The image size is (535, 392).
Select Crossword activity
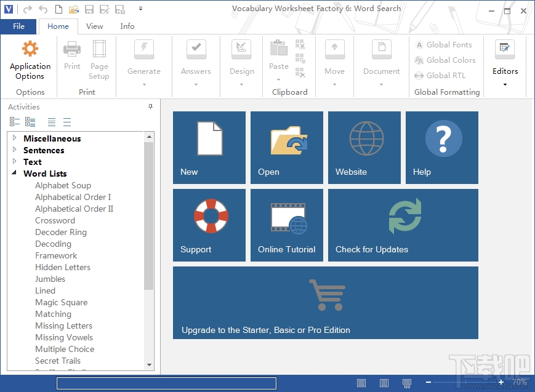(x=55, y=220)
